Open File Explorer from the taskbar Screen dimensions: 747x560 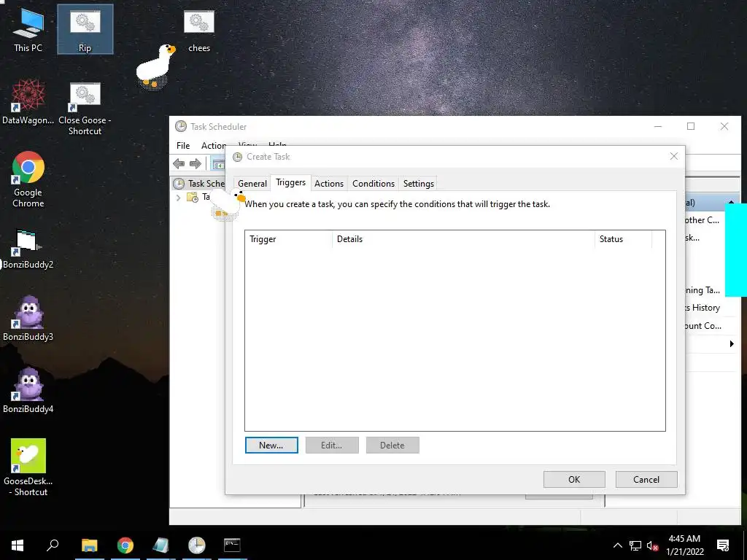point(89,545)
